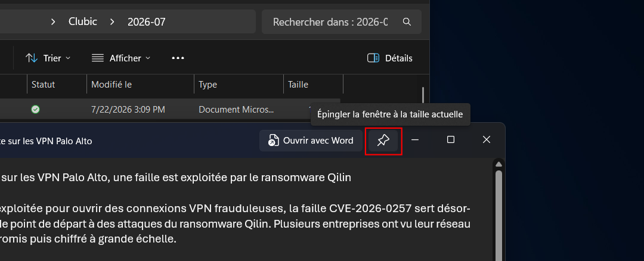This screenshot has width=644, height=261.
Task: Click the Word icon in Ouvrir avec Word
Action: pyautogui.click(x=273, y=141)
